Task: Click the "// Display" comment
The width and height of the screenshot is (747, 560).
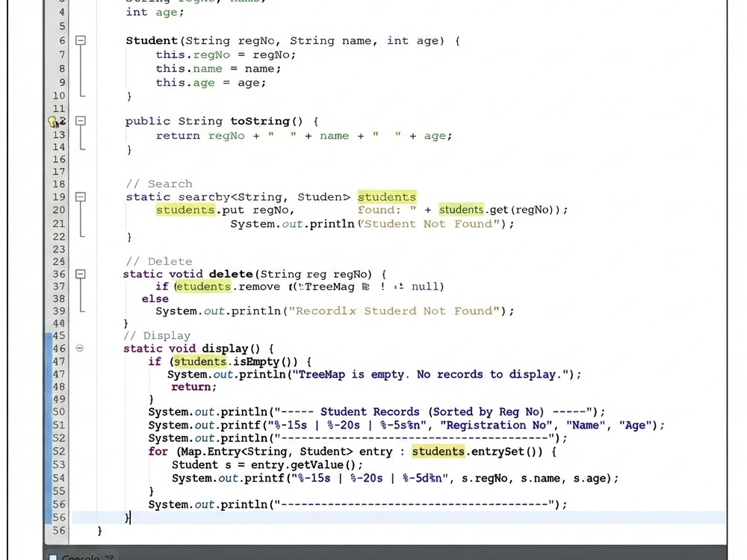Action: (x=157, y=336)
